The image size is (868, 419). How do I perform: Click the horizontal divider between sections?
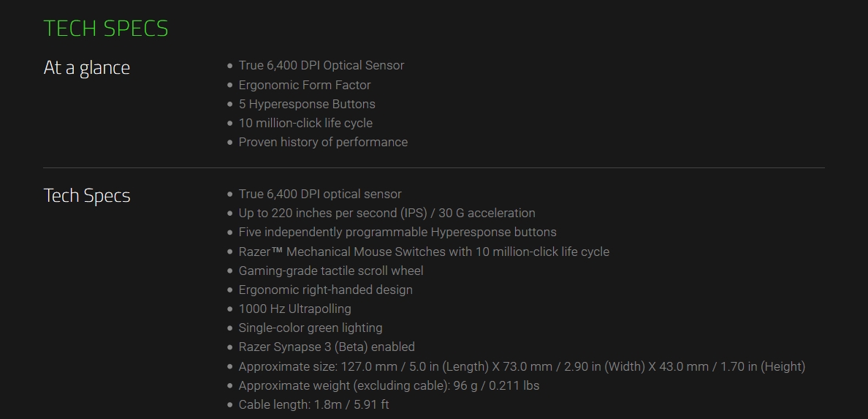pyautogui.click(x=434, y=167)
